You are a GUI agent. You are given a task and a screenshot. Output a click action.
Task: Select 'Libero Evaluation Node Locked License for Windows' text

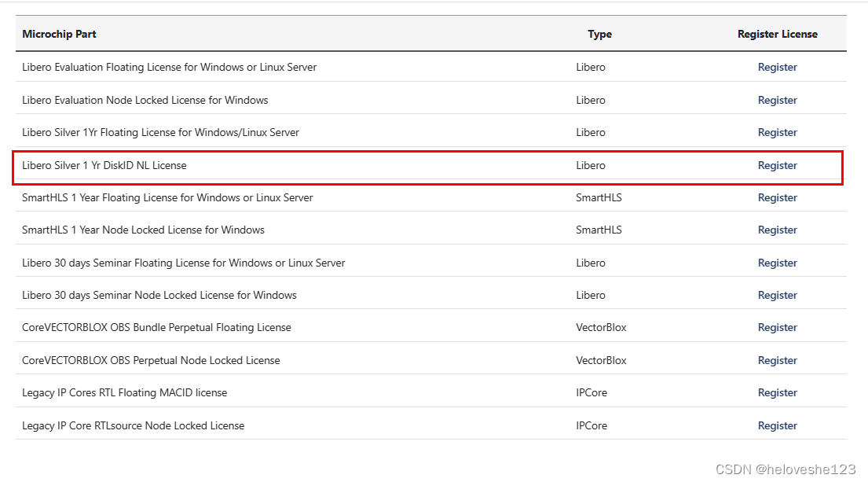pyautogui.click(x=145, y=101)
